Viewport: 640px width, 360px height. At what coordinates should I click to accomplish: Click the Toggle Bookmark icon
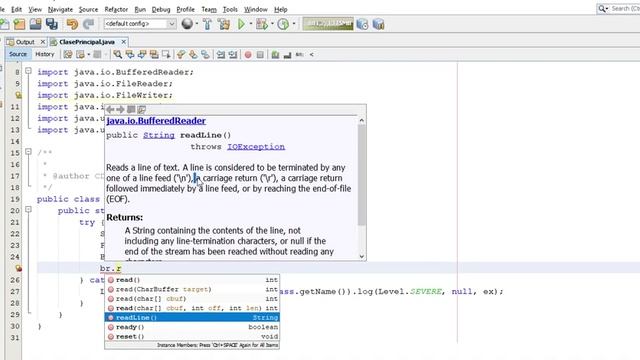coord(205,54)
